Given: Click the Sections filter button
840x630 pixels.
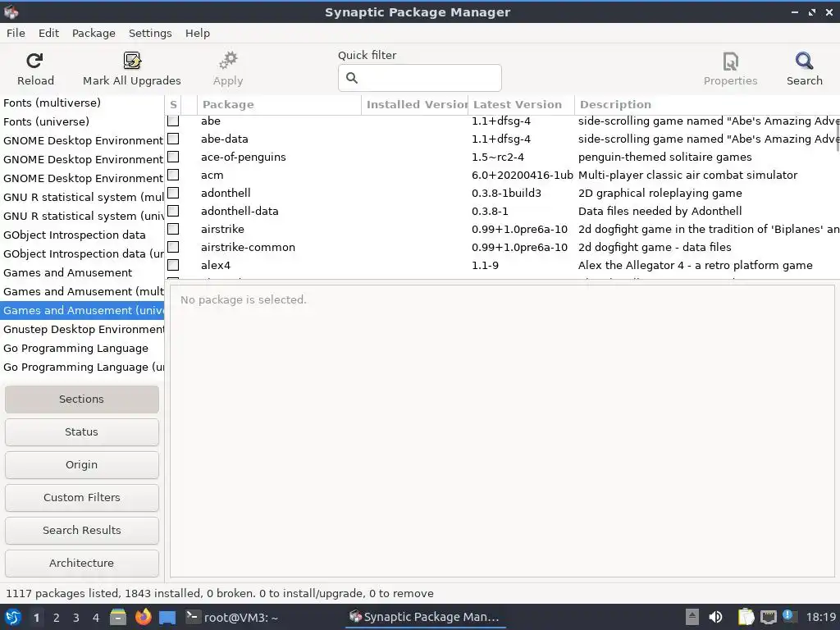Looking at the screenshot, I should coord(81,399).
